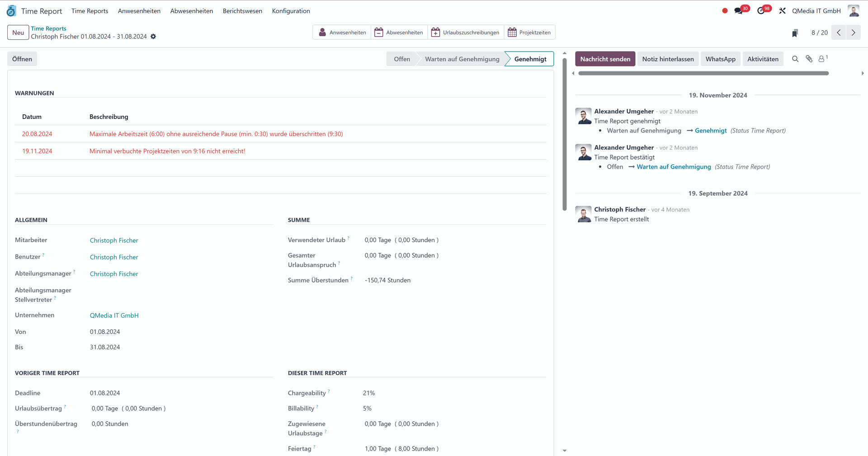Open the Konfiguration menu
Viewport: 868px width, 456px height.
pyautogui.click(x=291, y=11)
